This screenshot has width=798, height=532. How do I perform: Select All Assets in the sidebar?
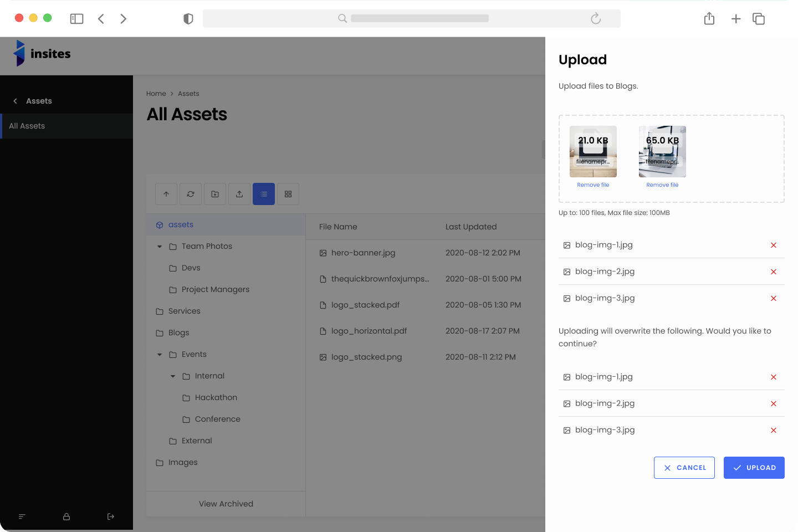point(27,126)
